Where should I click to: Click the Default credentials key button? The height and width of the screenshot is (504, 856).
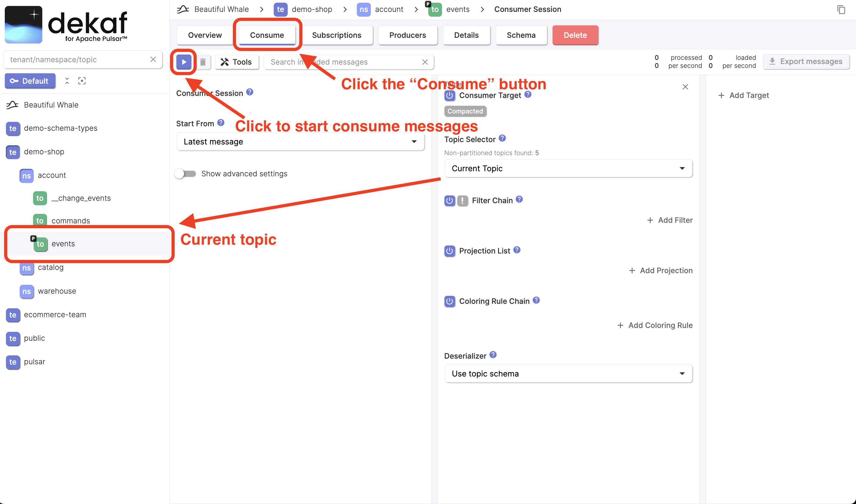(x=30, y=81)
